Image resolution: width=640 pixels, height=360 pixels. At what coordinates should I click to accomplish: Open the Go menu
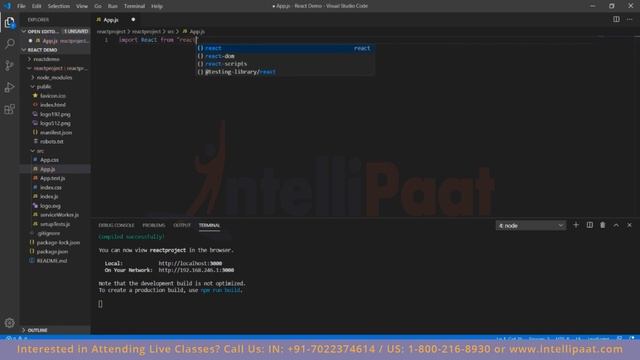tap(98, 6)
